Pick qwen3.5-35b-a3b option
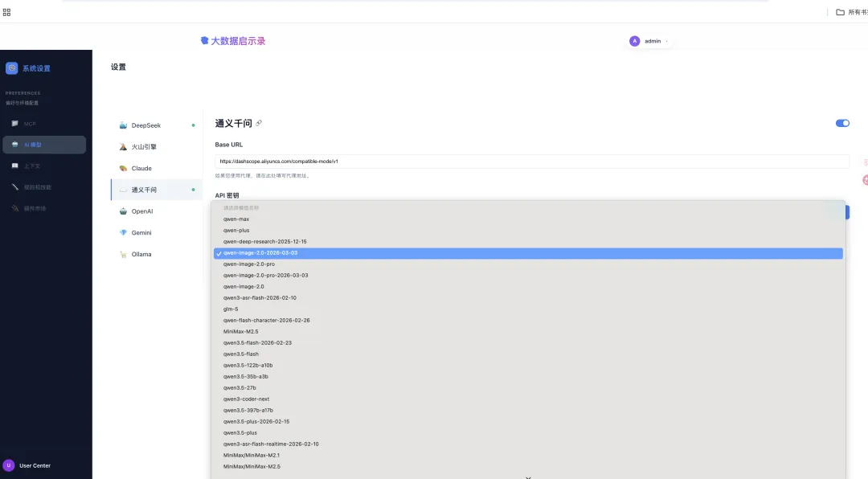Screen dimensions: 868x479 [528, 377]
